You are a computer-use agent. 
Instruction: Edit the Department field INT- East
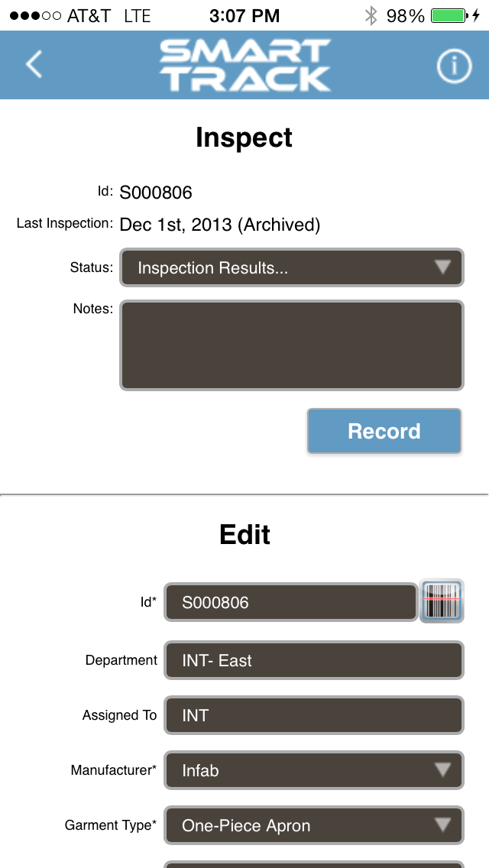click(x=313, y=660)
